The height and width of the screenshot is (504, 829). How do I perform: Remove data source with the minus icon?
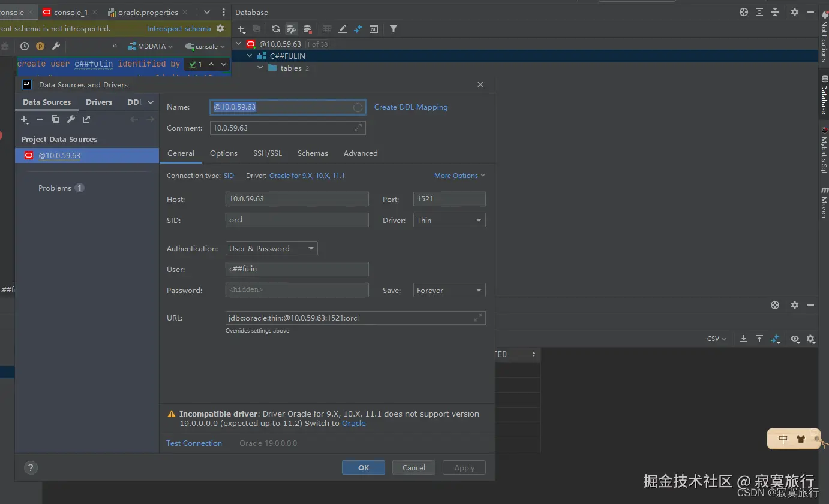point(40,119)
